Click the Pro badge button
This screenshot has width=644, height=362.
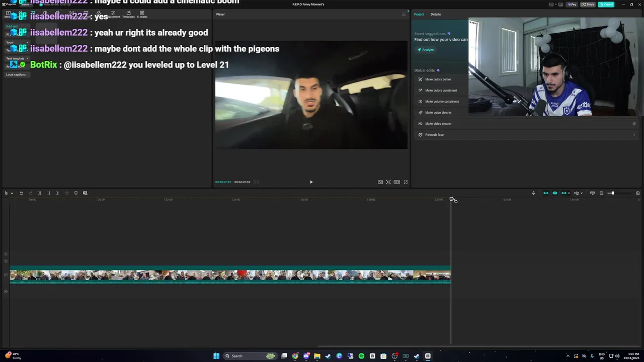[x=572, y=5]
